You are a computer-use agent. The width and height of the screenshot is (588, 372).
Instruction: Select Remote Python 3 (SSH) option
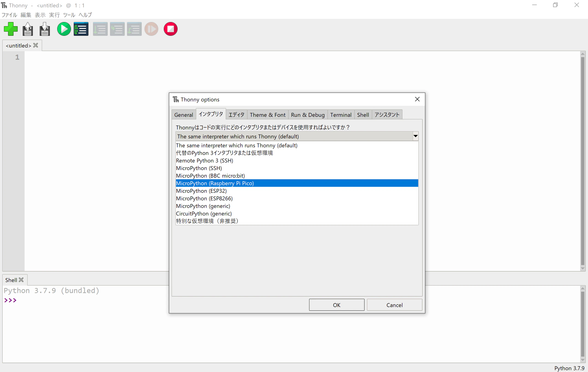tap(297, 160)
